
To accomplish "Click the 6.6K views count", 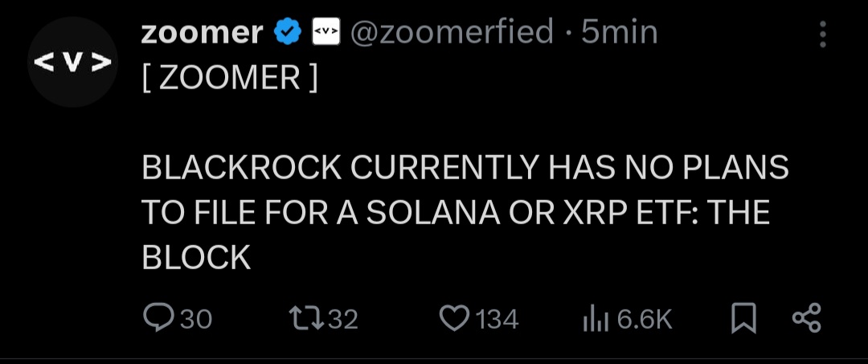I will pos(645,319).
